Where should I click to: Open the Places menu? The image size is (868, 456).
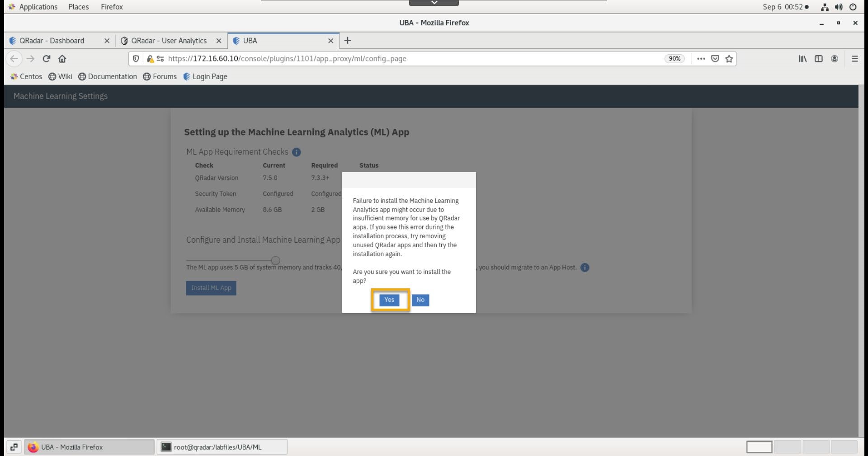point(79,7)
